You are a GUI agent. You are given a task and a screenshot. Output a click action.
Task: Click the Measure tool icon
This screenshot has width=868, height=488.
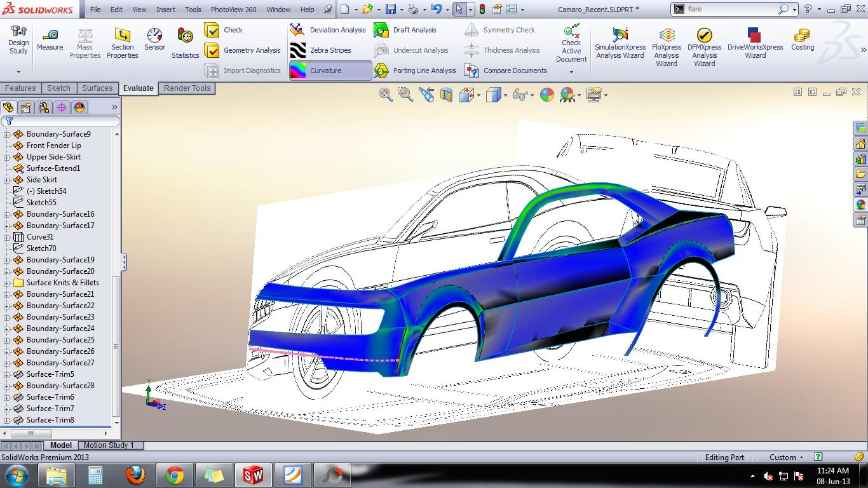click(x=50, y=36)
